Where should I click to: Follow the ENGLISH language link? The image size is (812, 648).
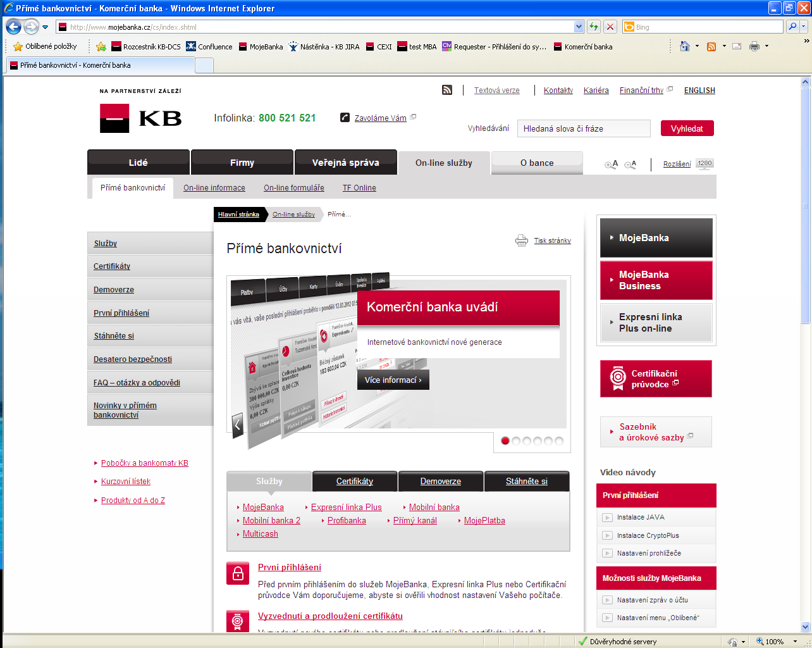click(699, 90)
